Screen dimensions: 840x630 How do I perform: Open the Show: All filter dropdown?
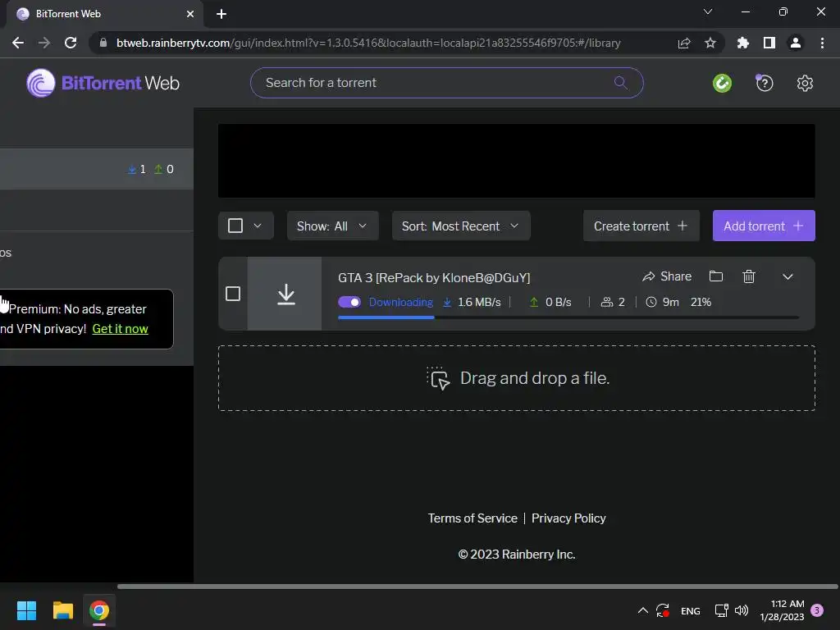coord(333,226)
